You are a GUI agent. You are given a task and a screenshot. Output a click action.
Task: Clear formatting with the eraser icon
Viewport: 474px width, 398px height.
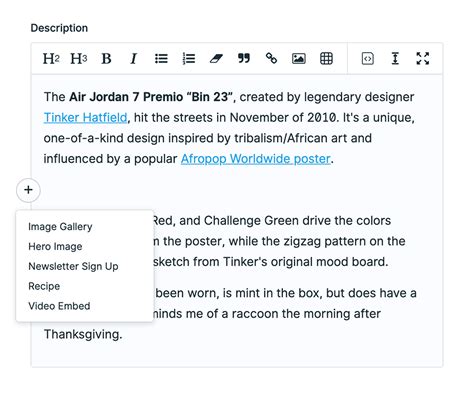tap(216, 59)
